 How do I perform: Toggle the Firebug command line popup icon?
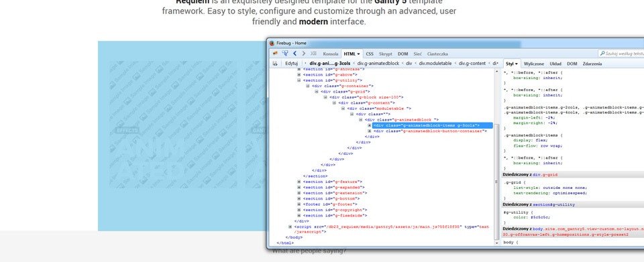tap(313, 54)
